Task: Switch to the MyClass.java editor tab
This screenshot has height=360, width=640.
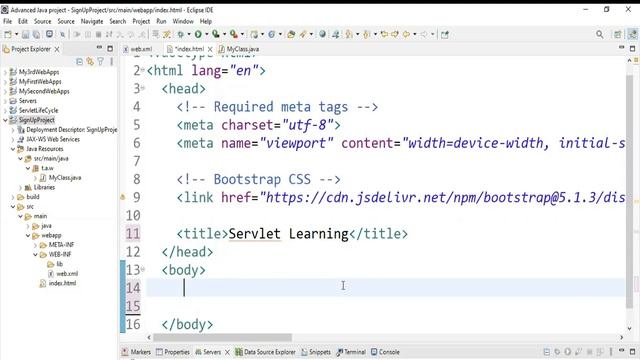Action: click(x=239, y=49)
